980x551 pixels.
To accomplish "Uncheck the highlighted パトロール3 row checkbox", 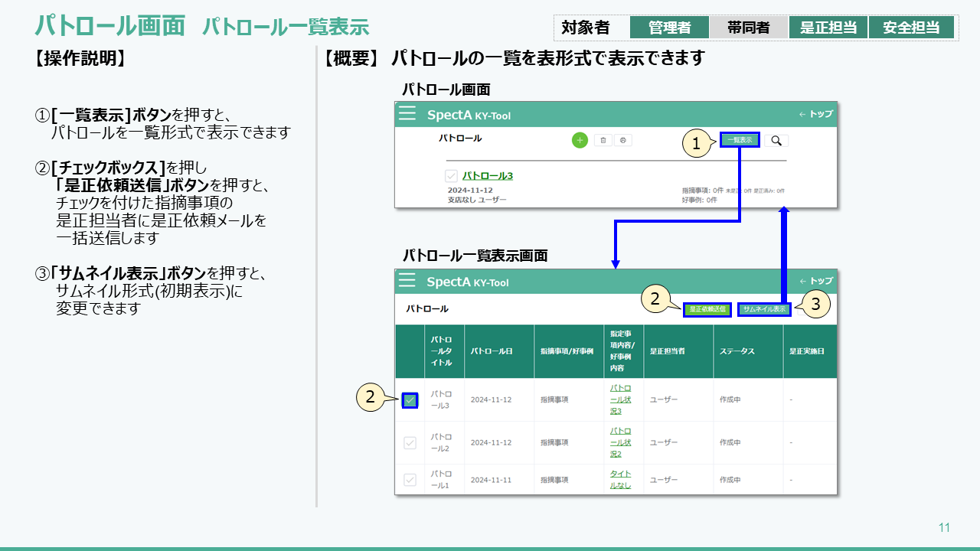I will point(410,399).
